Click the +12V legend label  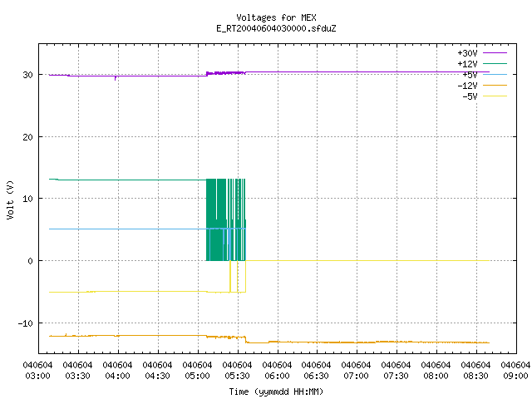[467, 64]
